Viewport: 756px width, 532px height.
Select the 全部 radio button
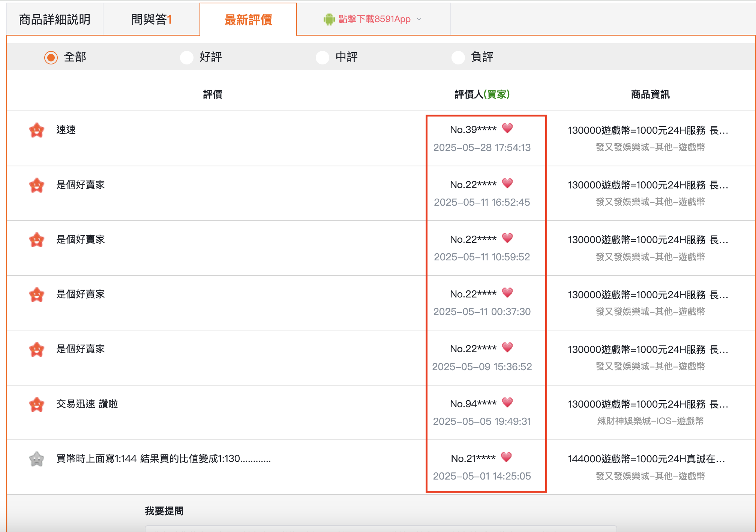click(x=51, y=57)
